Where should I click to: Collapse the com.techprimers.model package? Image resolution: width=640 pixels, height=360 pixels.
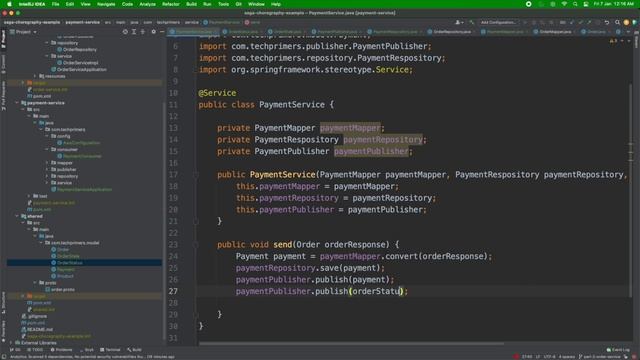pos(41,243)
